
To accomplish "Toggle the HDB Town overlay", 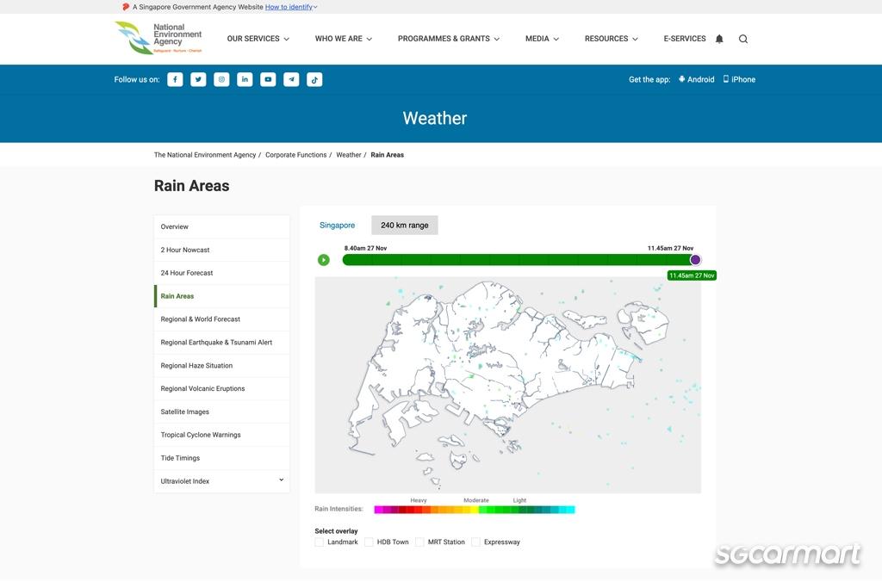I will (x=369, y=542).
